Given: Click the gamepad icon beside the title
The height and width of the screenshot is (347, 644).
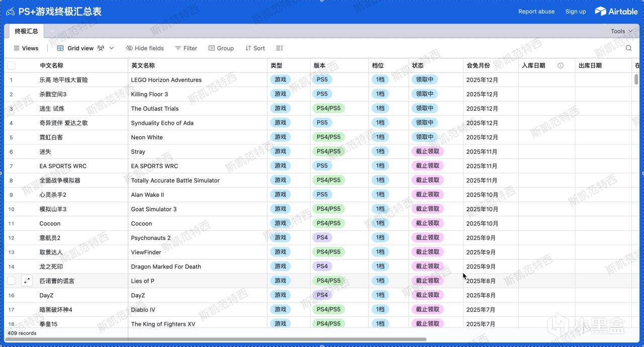Looking at the screenshot, I should [x=10, y=12].
